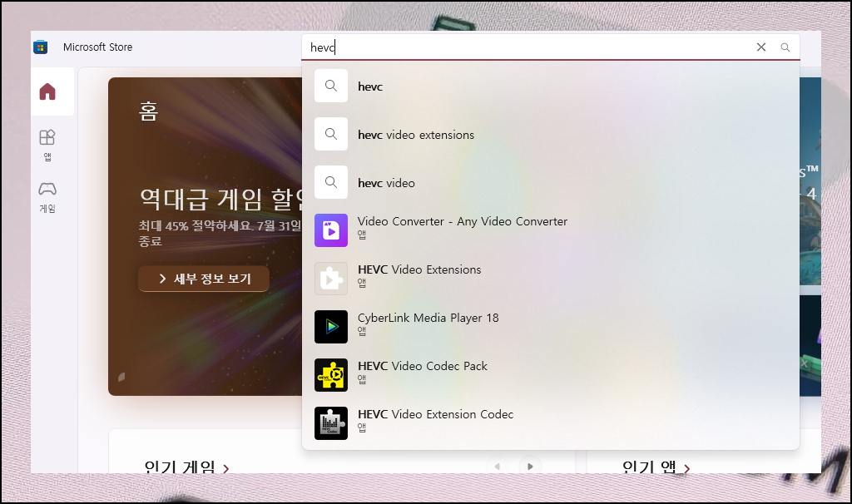Open Video Converter - Any Video Converter result
Screen dimensions: 852x504
[551, 230]
